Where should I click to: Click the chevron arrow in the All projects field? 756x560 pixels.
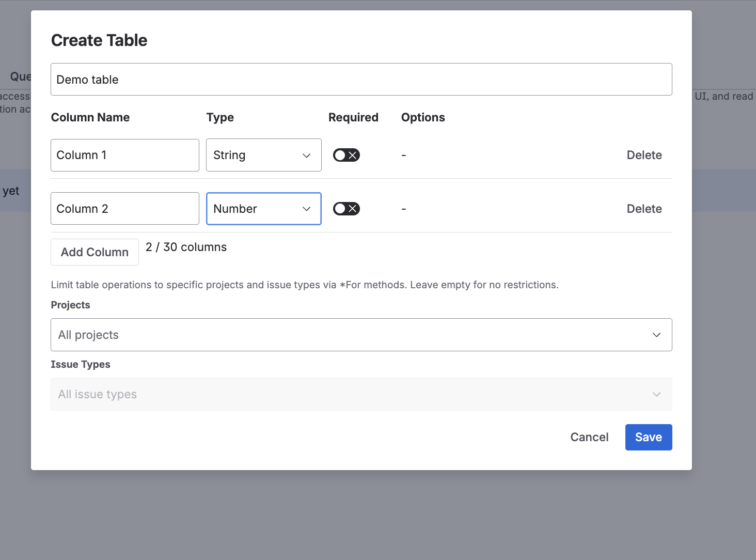(656, 335)
